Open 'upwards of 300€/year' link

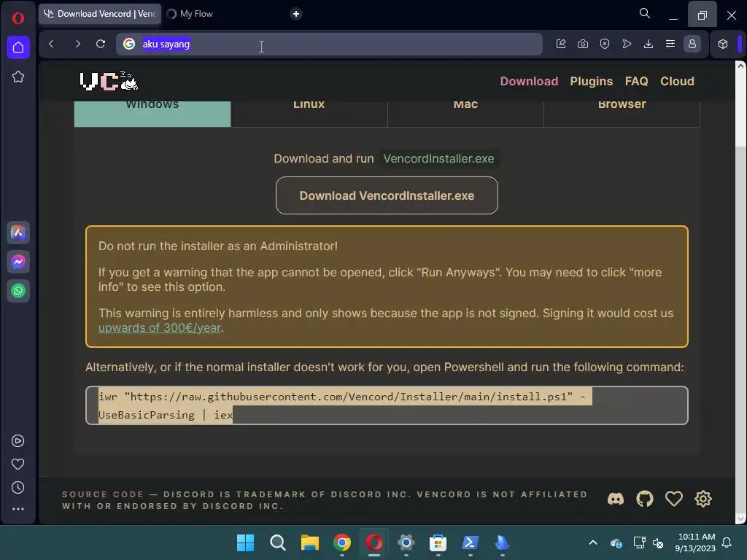[x=159, y=328]
